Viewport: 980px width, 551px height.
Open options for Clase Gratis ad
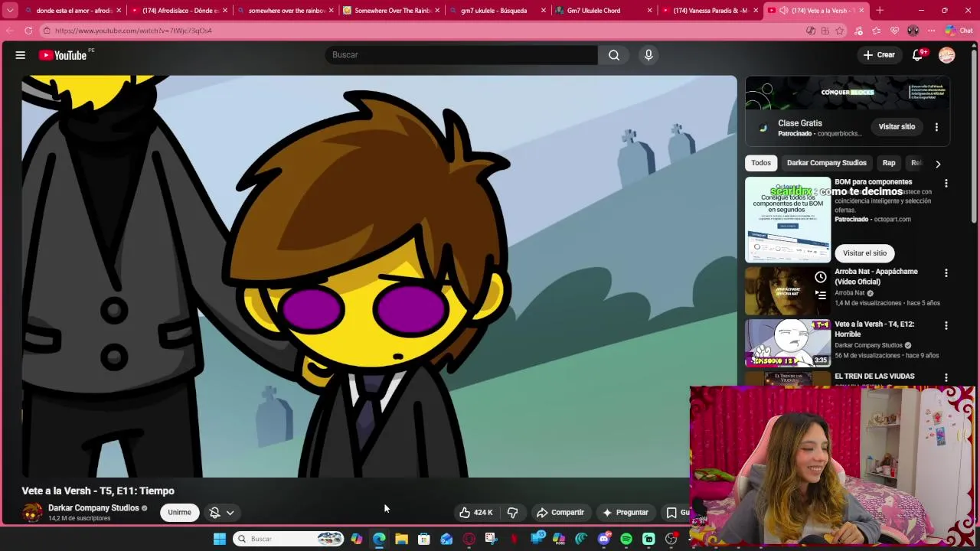(936, 127)
